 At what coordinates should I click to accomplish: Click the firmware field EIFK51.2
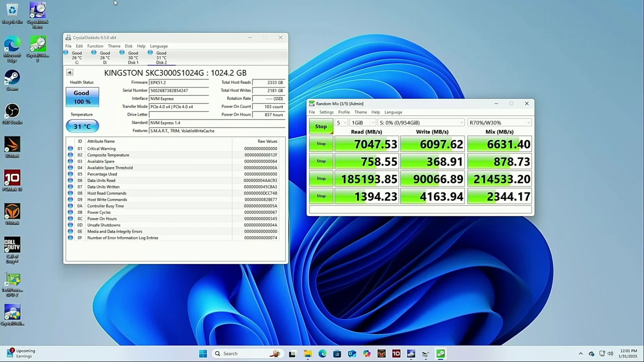(x=179, y=83)
